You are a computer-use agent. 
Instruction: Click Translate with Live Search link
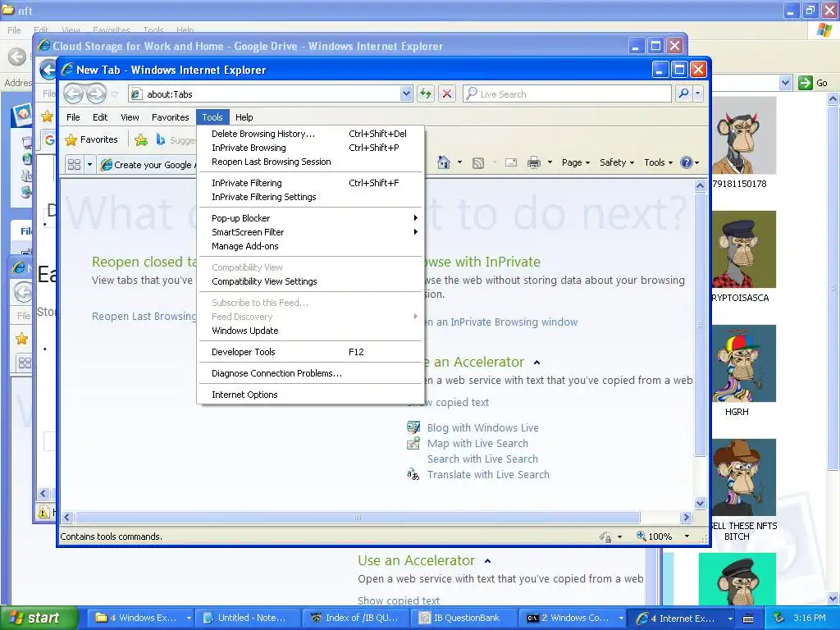488,474
